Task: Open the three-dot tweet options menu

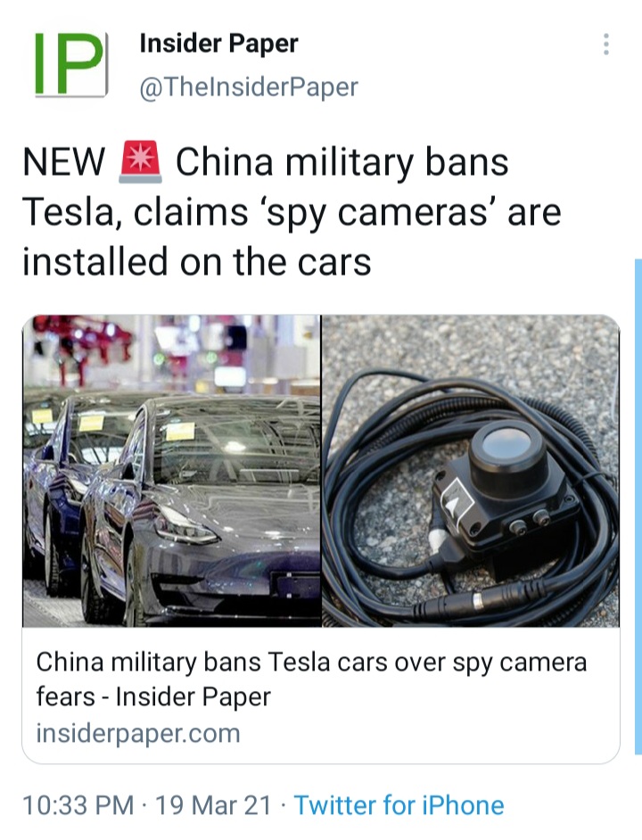Action: pos(606,44)
